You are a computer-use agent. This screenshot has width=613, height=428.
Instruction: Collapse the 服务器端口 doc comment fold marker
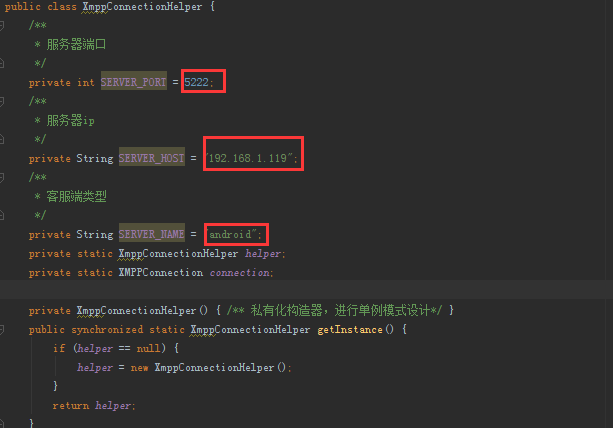2,26
